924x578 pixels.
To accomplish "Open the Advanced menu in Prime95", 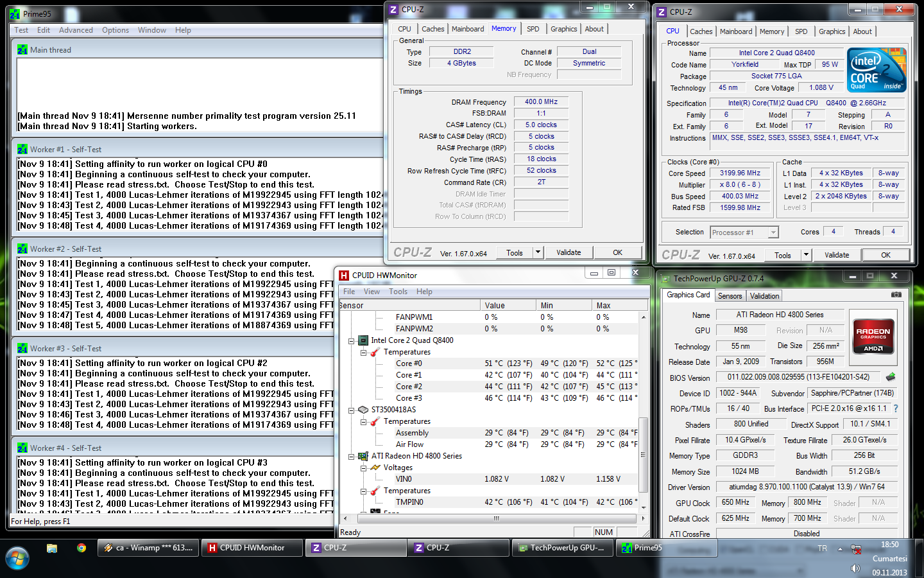I will click(76, 30).
